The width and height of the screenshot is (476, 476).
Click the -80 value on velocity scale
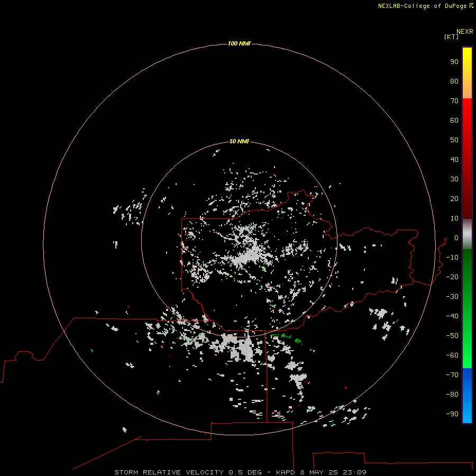452,395
